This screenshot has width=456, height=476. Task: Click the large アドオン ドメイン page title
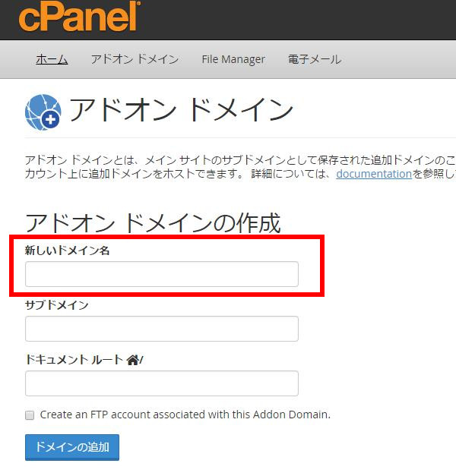point(181,111)
